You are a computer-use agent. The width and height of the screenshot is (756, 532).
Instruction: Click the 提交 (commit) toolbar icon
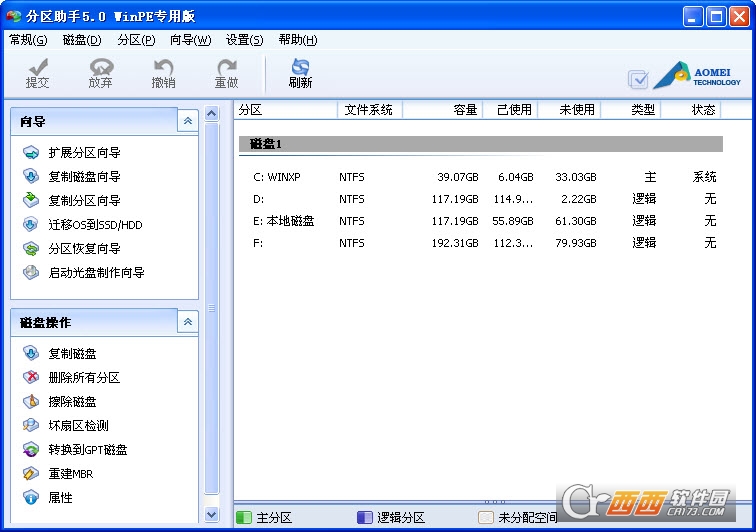[x=38, y=73]
